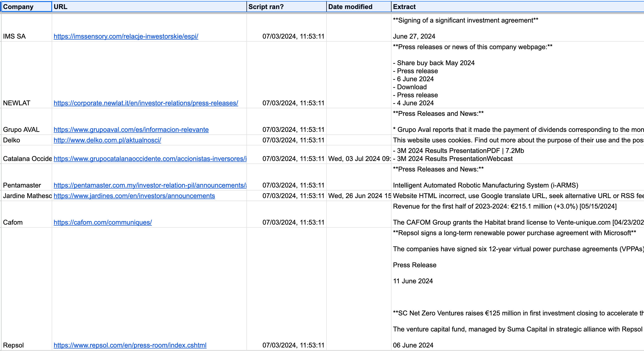Select the URL header cell
This screenshot has height=351, width=644.
point(149,7)
